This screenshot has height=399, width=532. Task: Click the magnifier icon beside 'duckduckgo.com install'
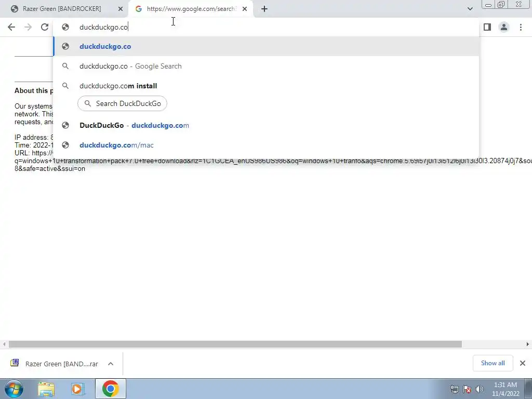pyautogui.click(x=65, y=86)
